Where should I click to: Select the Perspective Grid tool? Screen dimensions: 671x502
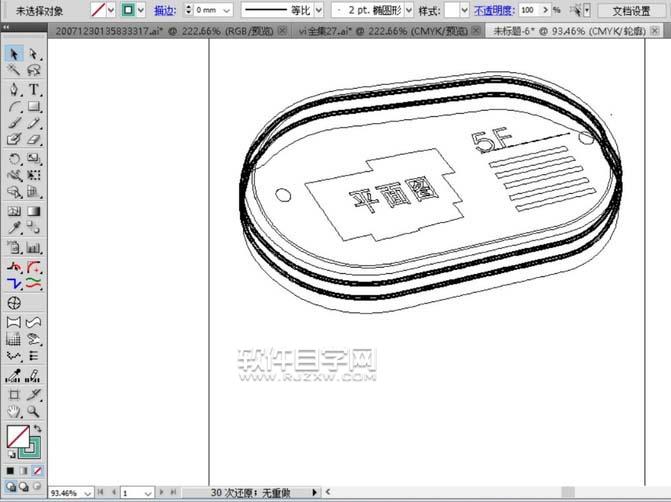(x=33, y=192)
